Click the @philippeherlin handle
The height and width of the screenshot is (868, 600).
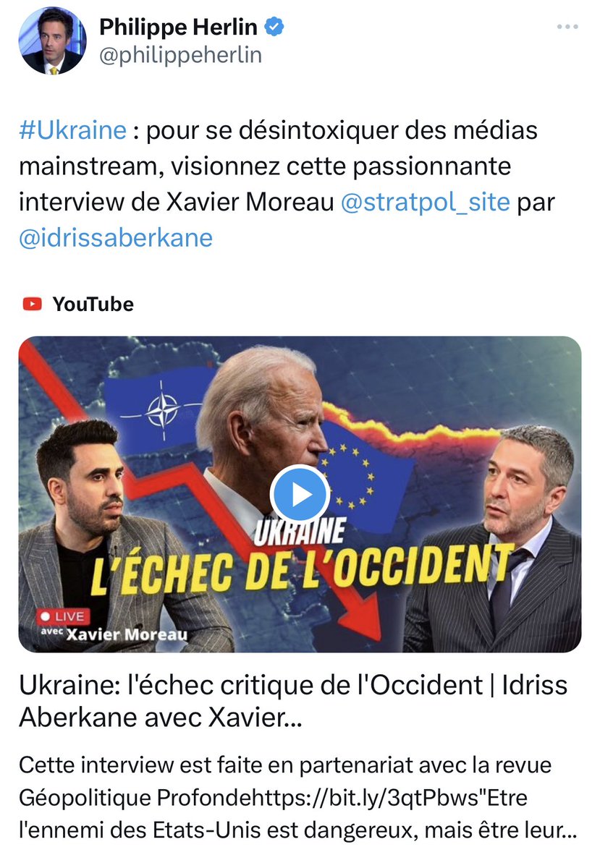click(x=179, y=56)
